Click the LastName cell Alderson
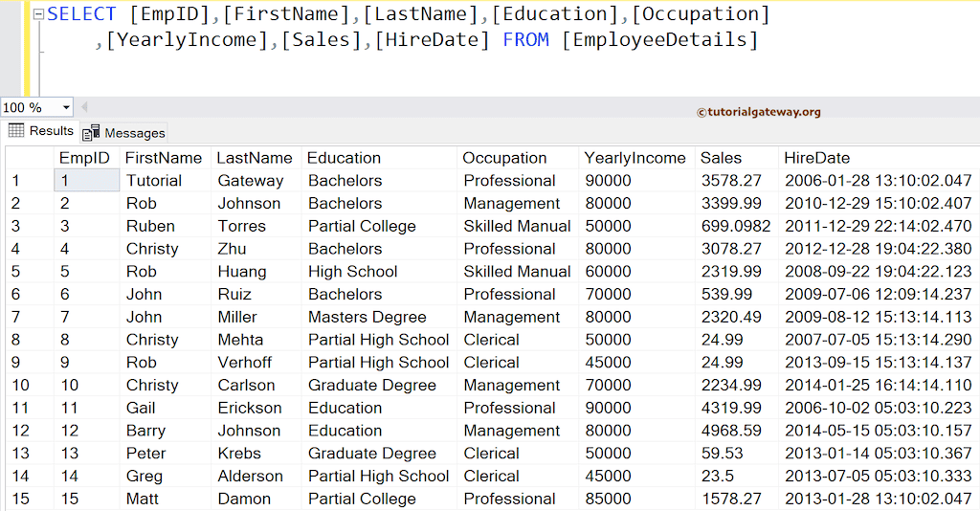Screen dimensions: 980x511 tap(256, 476)
